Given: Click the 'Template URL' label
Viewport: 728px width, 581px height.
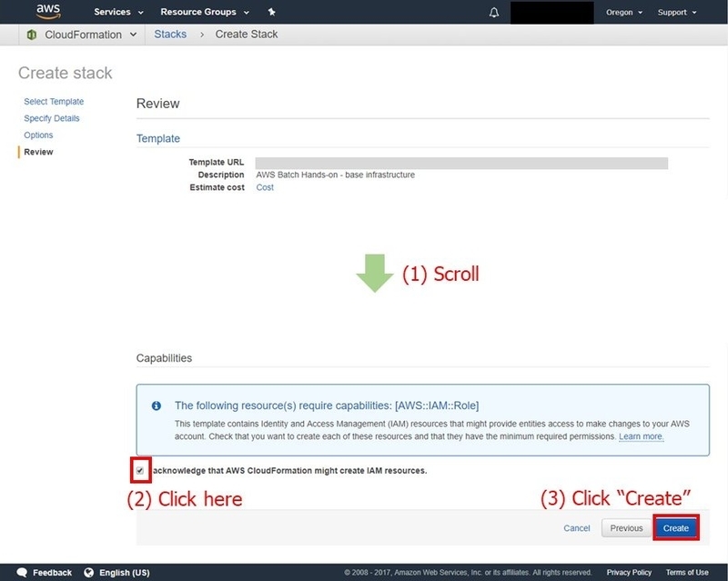Looking at the screenshot, I should click(x=217, y=162).
